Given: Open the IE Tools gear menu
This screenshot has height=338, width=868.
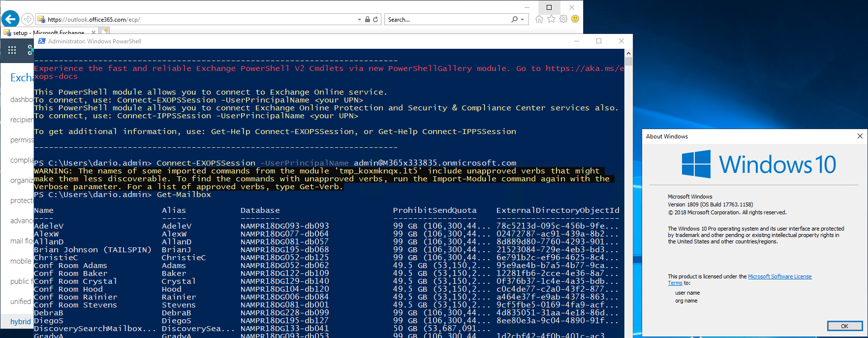Looking at the screenshot, I should (563, 19).
